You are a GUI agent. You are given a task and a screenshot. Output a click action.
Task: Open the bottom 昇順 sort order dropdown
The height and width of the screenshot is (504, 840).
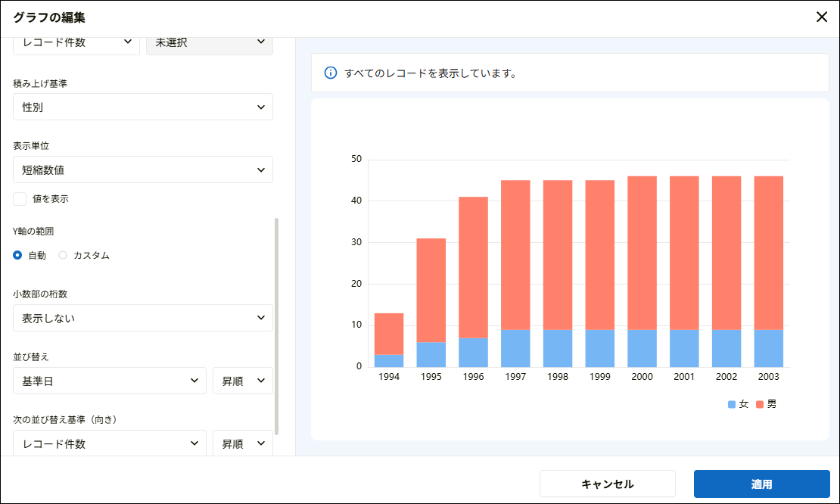click(x=242, y=443)
